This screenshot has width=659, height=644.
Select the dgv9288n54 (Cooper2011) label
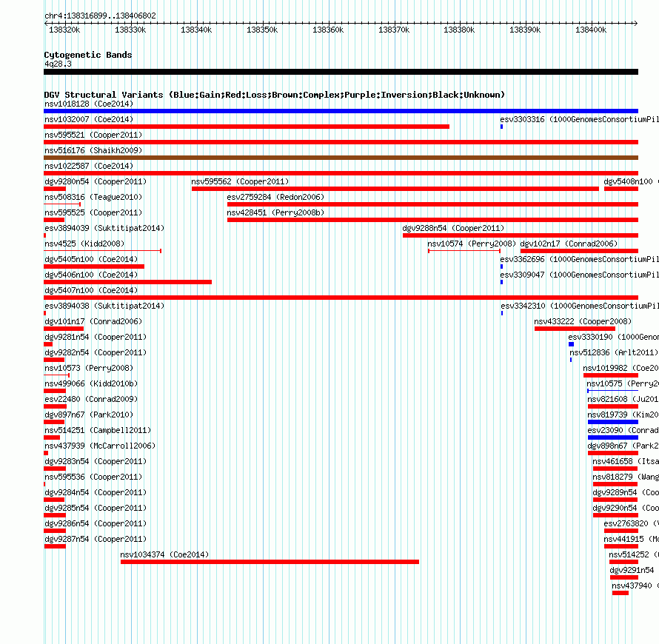453,228
